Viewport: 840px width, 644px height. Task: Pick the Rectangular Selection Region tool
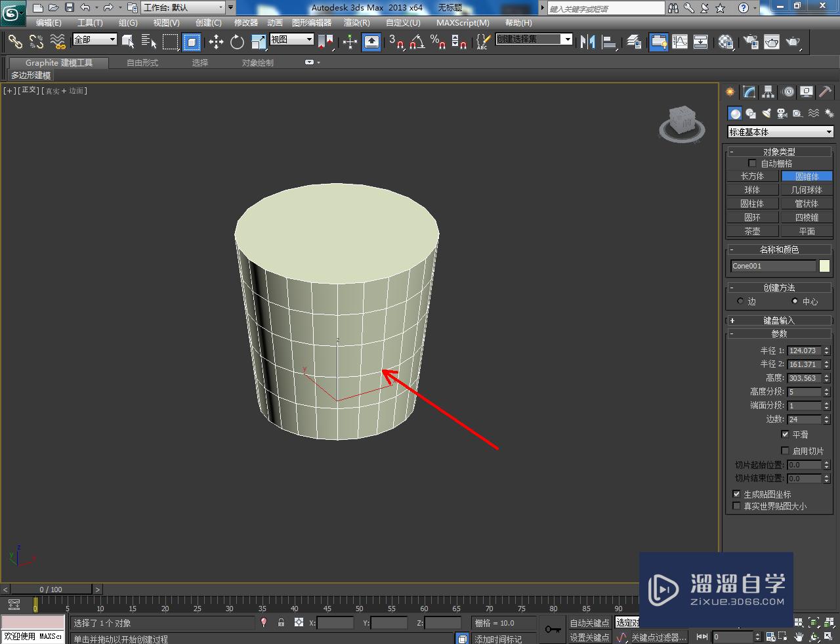click(x=171, y=42)
